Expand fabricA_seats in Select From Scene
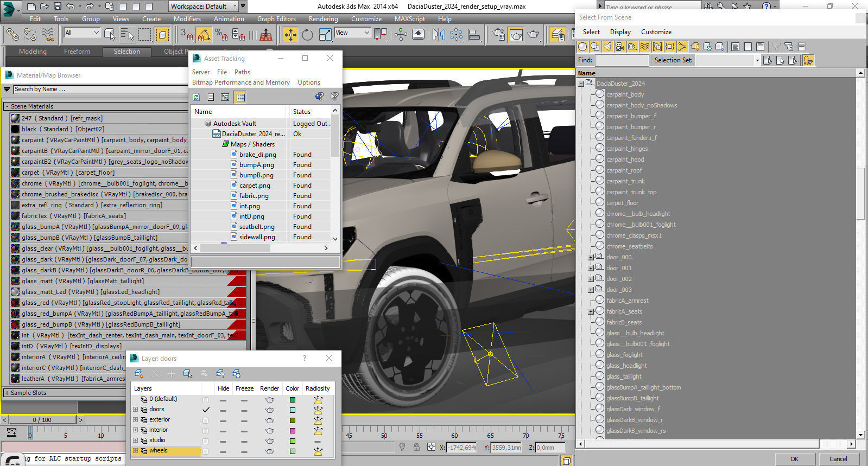 click(x=591, y=312)
